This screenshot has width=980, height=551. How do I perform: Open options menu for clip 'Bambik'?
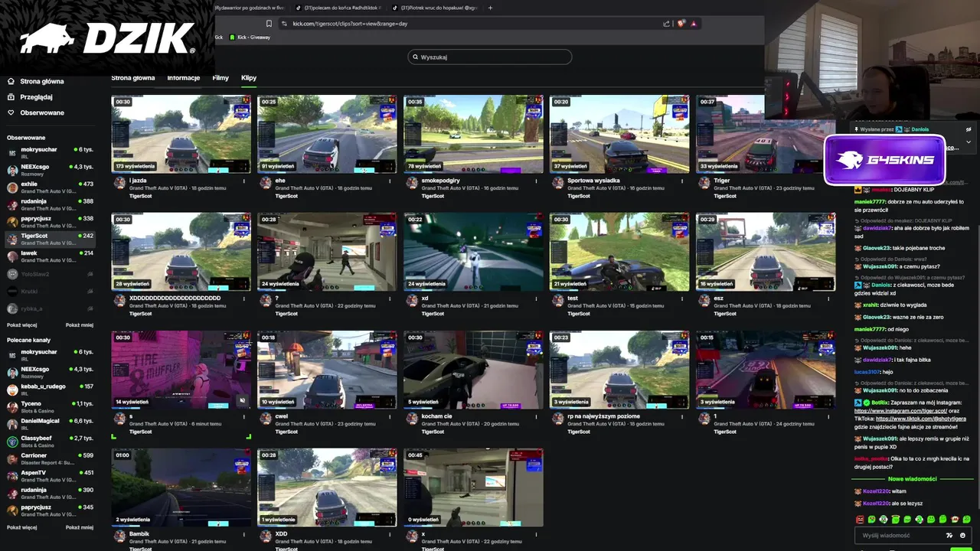(x=244, y=535)
